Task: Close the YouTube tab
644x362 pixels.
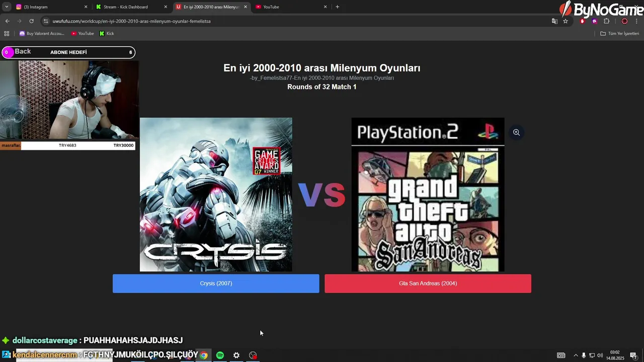Action: pyautogui.click(x=325, y=7)
